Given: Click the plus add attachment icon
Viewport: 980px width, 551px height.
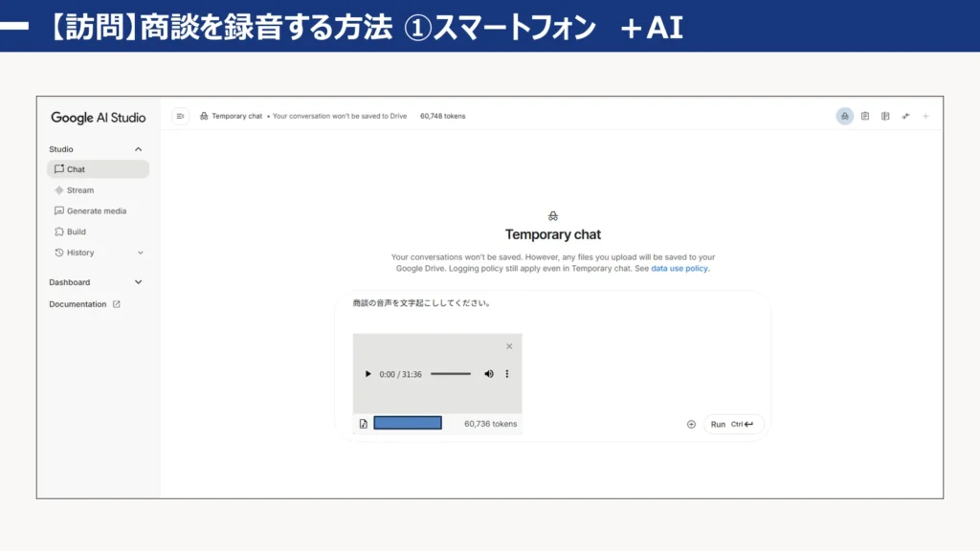Looking at the screenshot, I should pyautogui.click(x=691, y=424).
